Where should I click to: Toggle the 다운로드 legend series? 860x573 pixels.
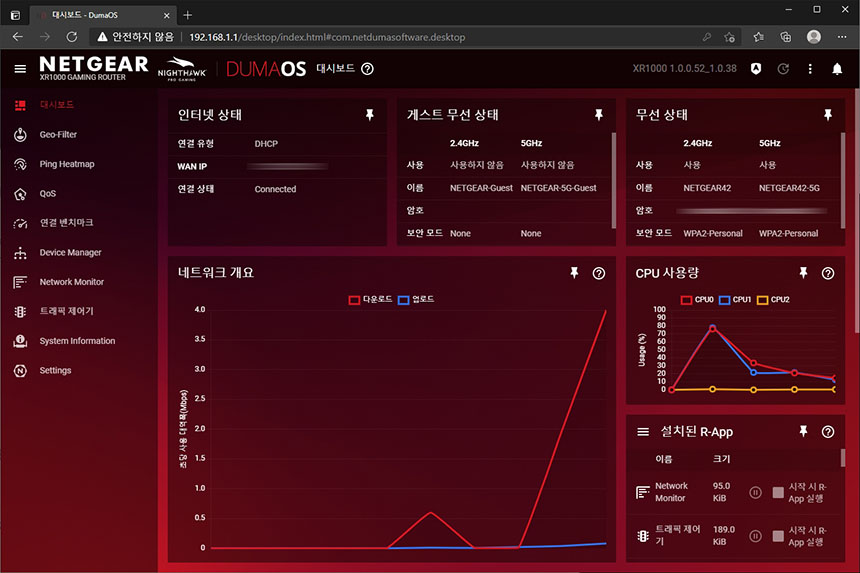(370, 299)
